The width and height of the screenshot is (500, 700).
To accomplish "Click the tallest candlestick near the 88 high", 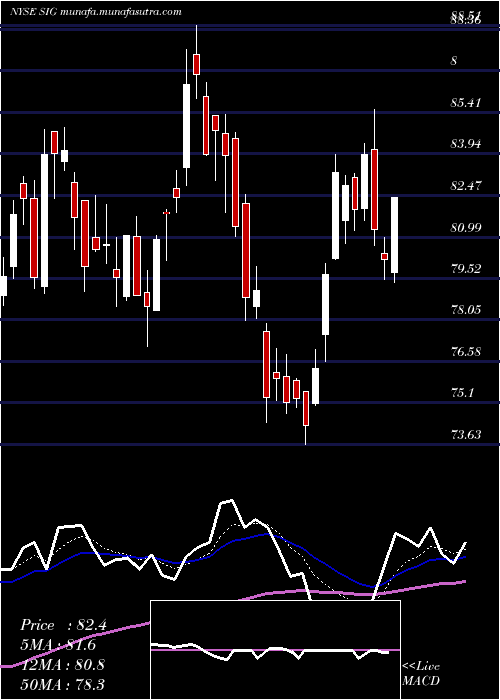I will (x=196, y=64).
